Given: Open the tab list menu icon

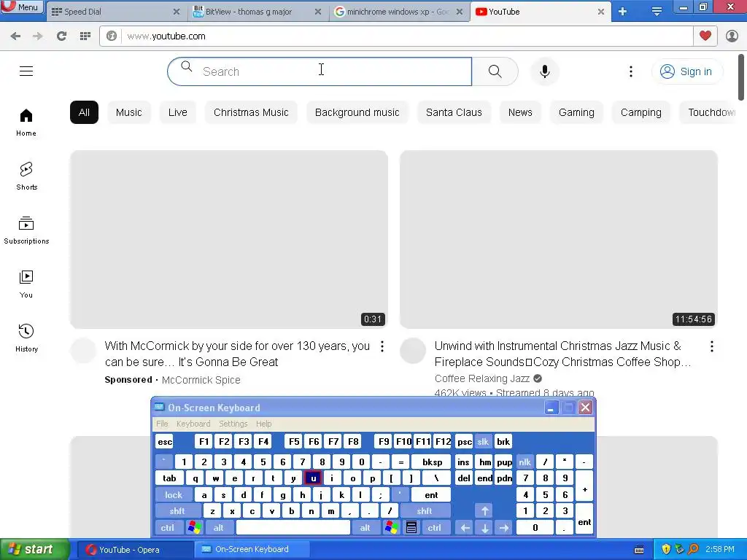Looking at the screenshot, I should coord(657,12).
